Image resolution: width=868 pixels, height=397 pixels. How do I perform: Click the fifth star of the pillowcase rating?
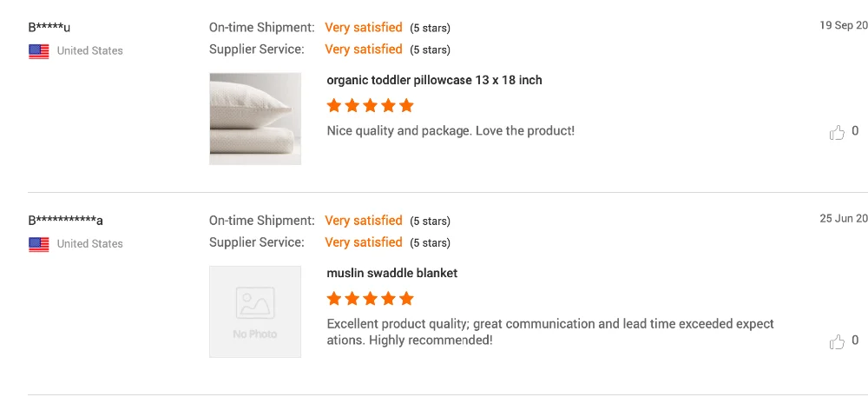(406, 106)
